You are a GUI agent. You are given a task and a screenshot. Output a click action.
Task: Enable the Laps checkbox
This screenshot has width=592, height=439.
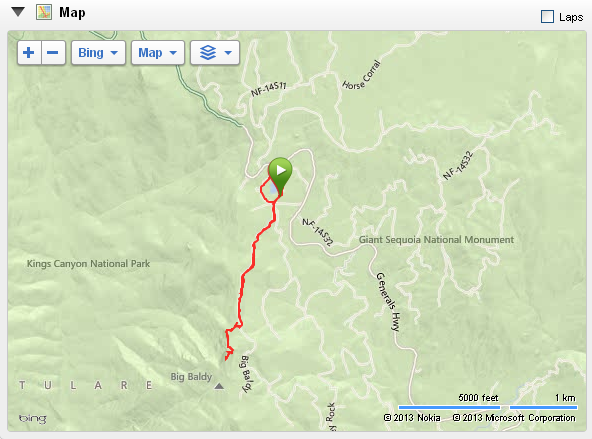click(x=547, y=17)
